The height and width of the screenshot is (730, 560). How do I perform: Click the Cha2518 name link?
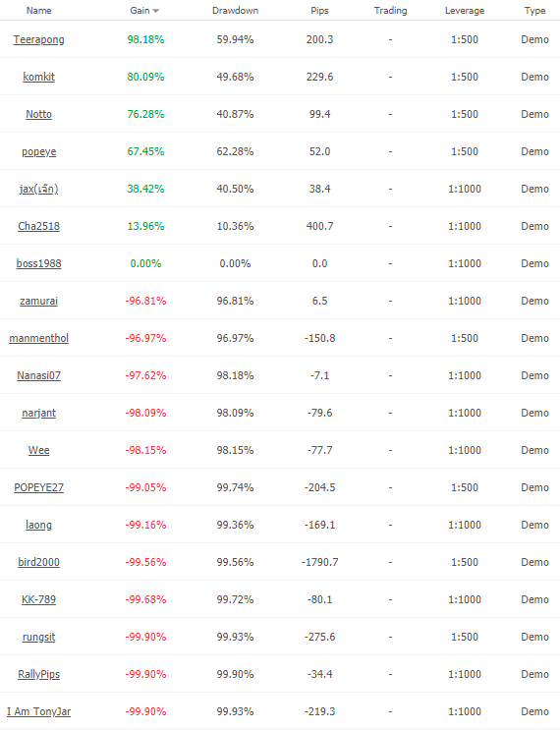38,226
